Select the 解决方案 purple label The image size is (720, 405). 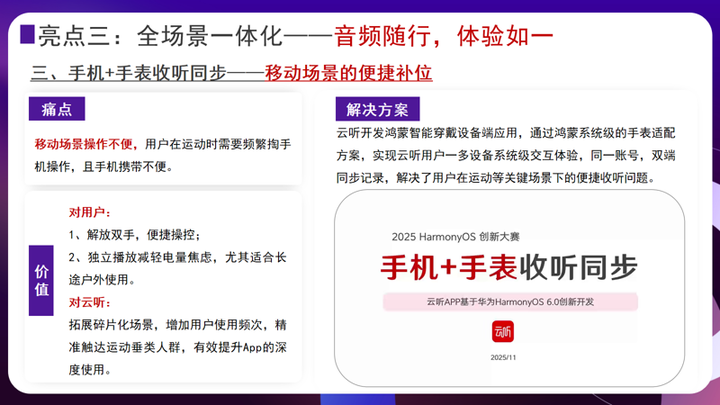377,109
